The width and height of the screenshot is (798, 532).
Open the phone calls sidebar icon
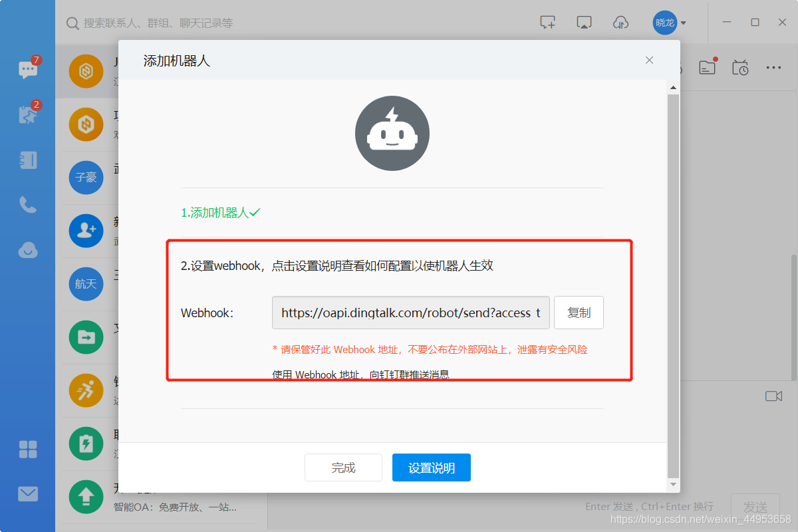point(28,205)
